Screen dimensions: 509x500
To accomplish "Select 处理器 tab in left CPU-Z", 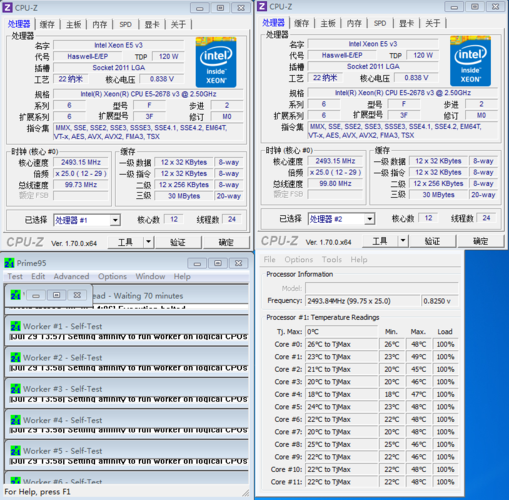I will coord(19,24).
